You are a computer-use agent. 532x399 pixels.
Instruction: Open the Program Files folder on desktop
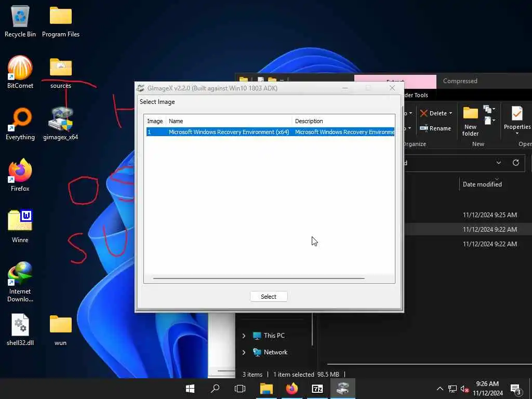point(61,21)
